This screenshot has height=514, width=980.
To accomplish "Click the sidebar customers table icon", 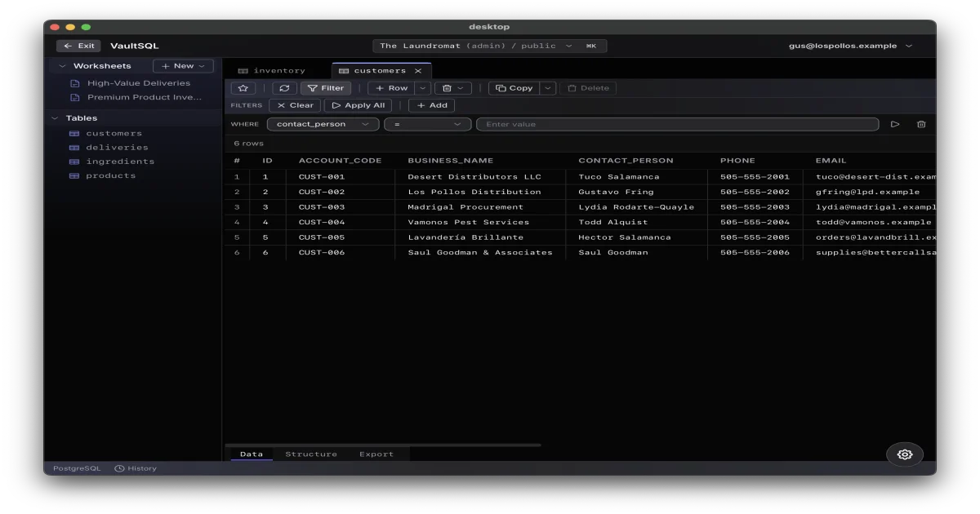I will [x=73, y=133].
